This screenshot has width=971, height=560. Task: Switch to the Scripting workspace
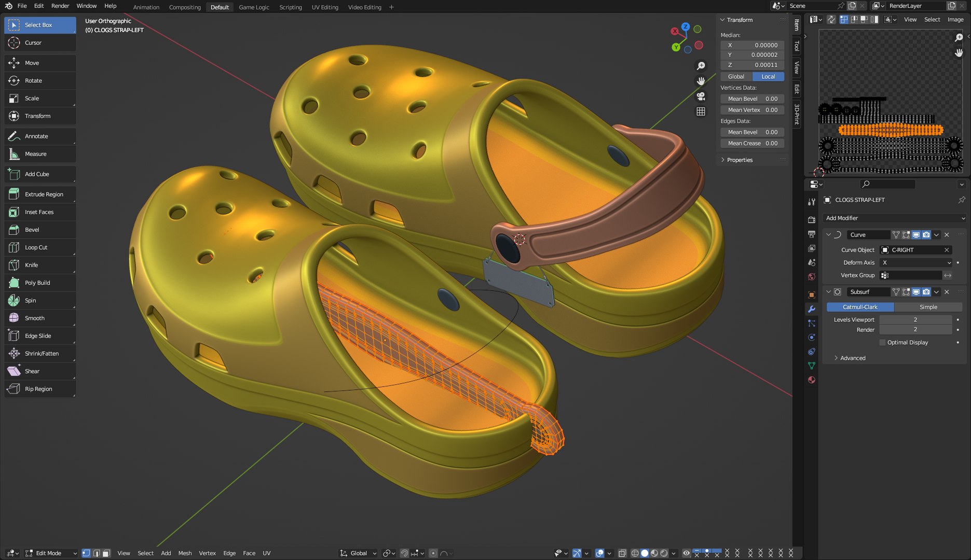coord(290,7)
